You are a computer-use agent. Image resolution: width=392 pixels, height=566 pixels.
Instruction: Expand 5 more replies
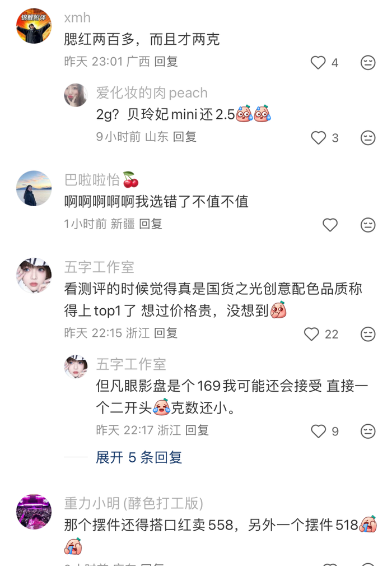[139, 457]
